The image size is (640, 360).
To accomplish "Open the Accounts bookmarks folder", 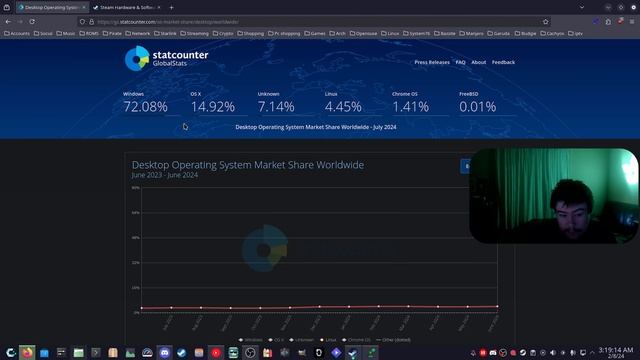I will pyautogui.click(x=17, y=33).
